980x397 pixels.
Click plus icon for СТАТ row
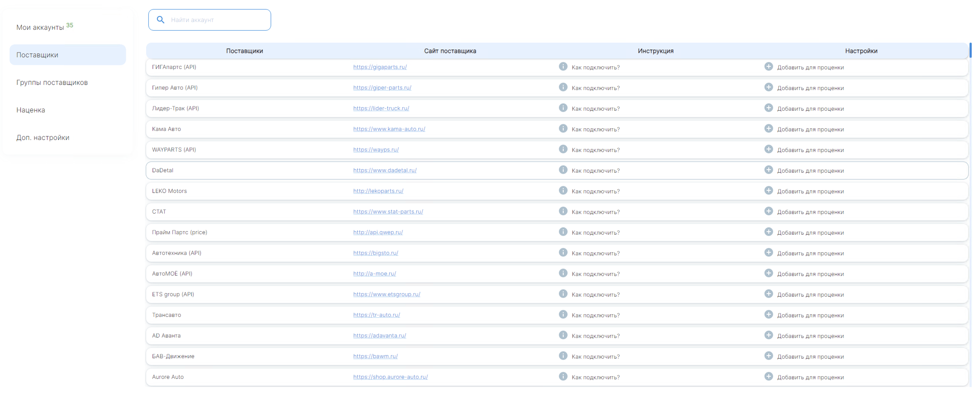pyautogui.click(x=768, y=211)
